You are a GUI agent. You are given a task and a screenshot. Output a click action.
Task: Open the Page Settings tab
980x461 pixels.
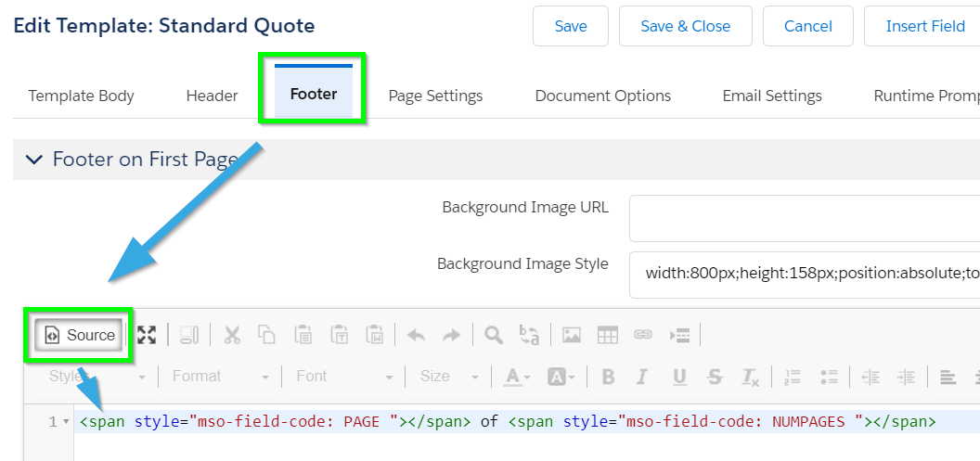[435, 96]
